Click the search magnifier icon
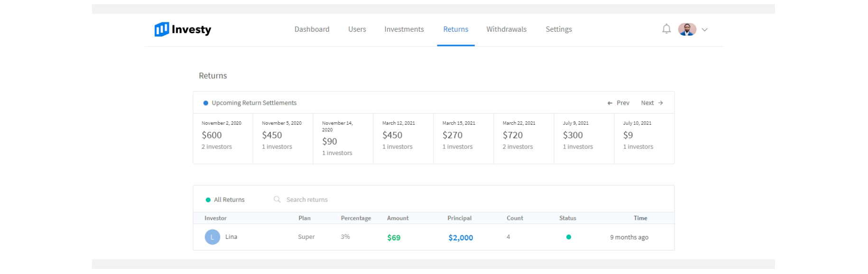 [277, 200]
